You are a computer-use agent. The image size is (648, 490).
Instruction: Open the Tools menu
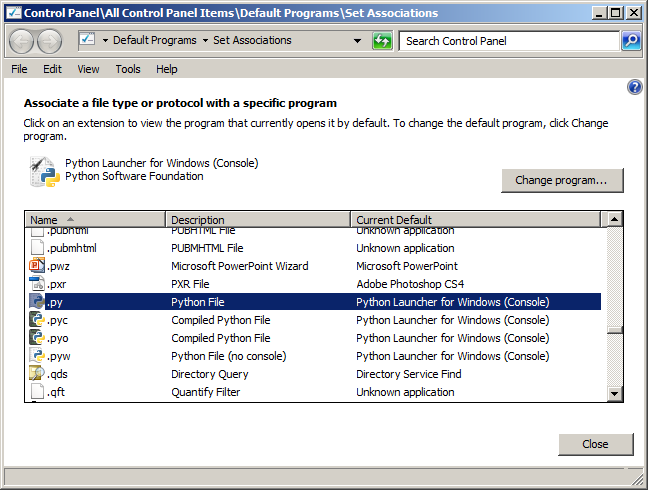click(x=128, y=69)
